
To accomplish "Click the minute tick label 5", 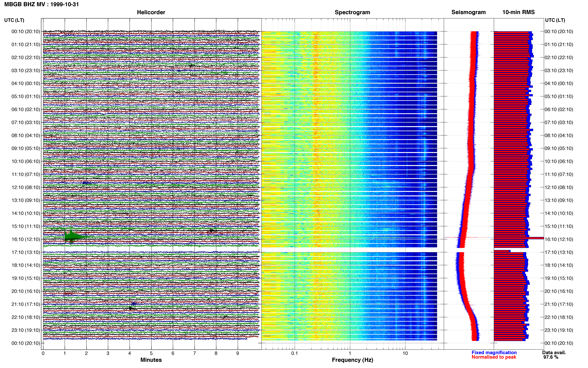I will [151, 353].
